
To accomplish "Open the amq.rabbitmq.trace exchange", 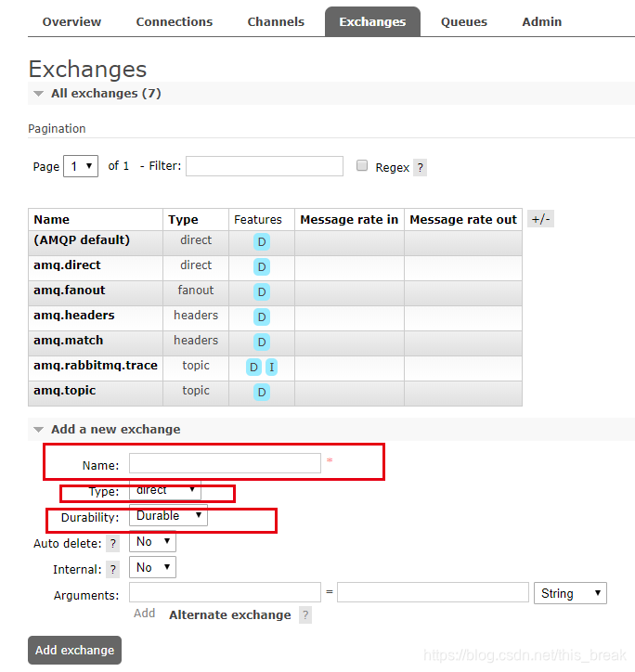I will tap(96, 366).
